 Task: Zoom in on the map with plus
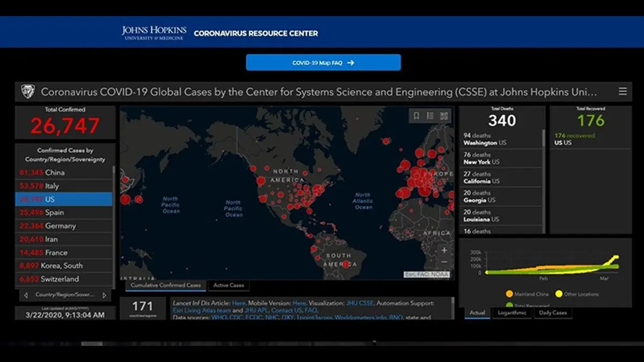click(444, 250)
